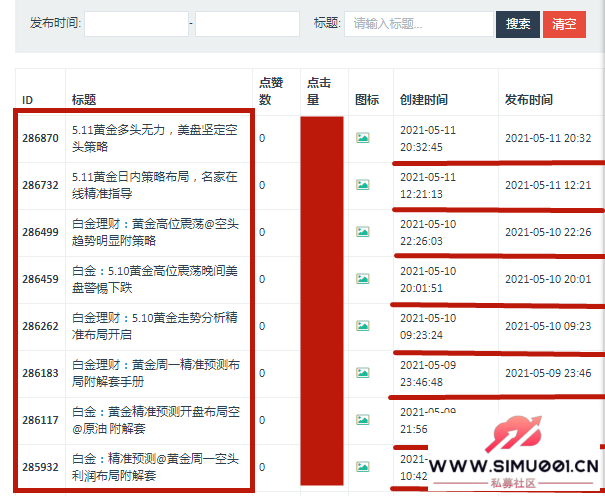Open the image icon in row 286262
Screen dimensions: 605x496
coord(362,326)
